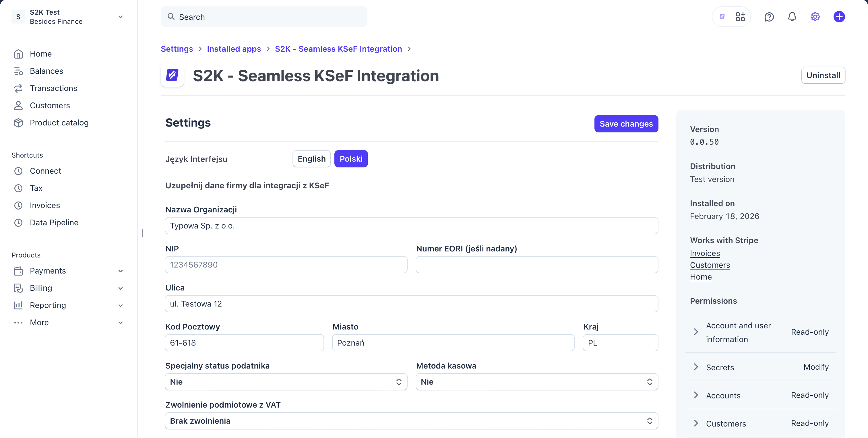Click the S account avatar
This screenshot has width=868, height=438.
pyautogui.click(x=18, y=17)
